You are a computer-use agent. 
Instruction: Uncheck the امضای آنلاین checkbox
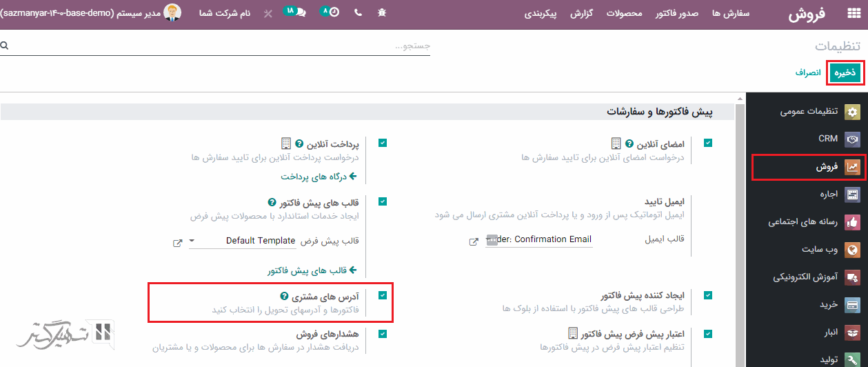708,143
